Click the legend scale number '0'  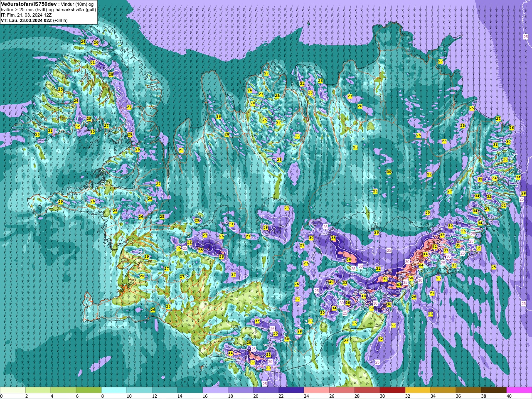2,396
